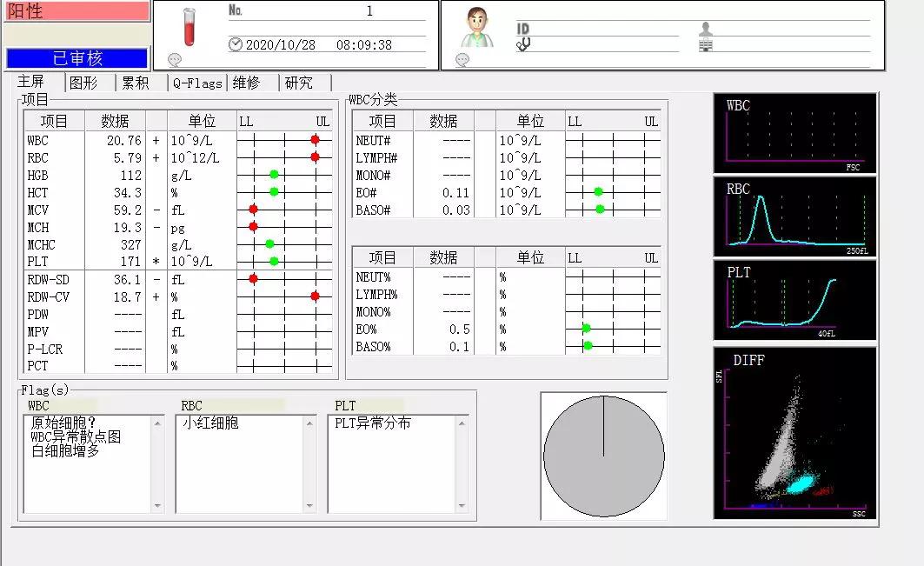Open the WBC FSC histogram panel
This screenshot has width=924, height=566.
coord(794,130)
